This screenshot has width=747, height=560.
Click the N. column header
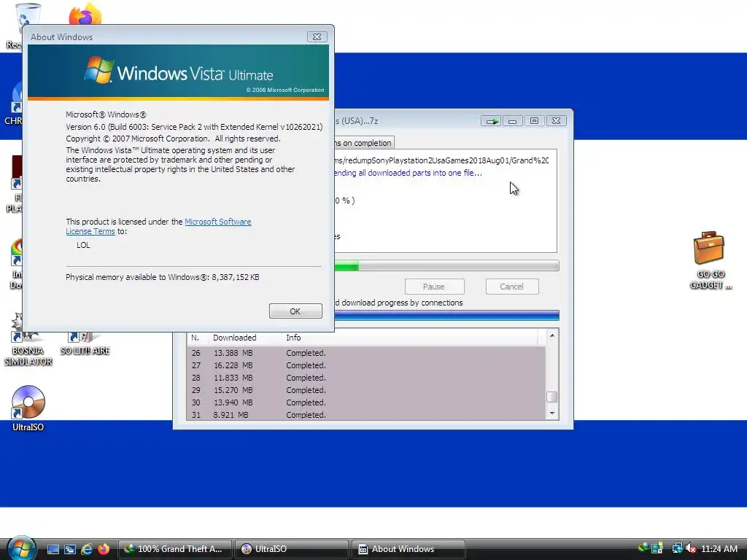click(198, 338)
